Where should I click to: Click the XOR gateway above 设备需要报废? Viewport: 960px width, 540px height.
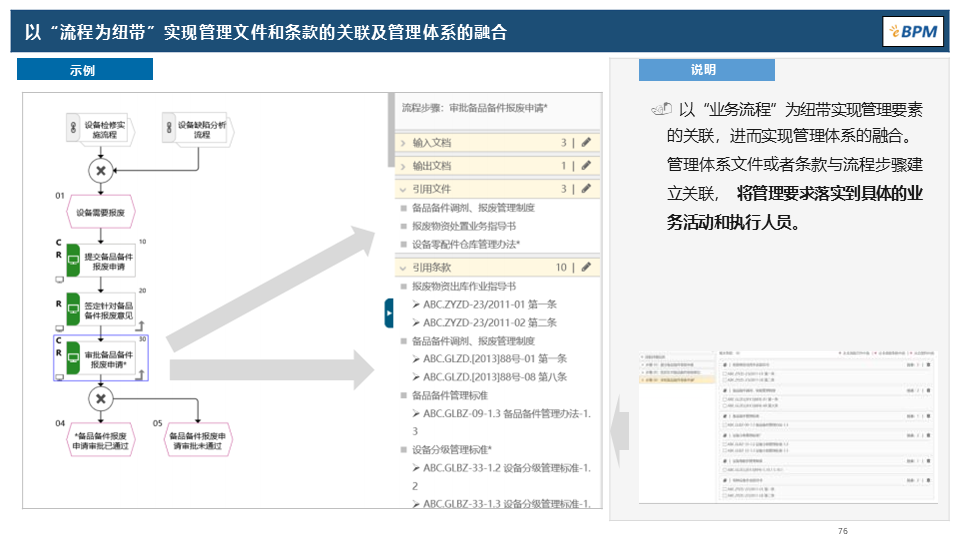pos(101,170)
